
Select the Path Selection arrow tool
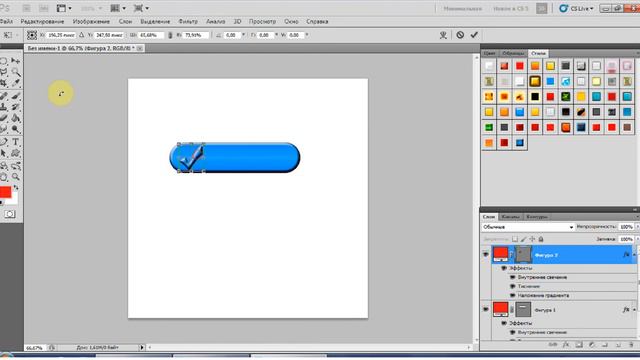(4, 153)
